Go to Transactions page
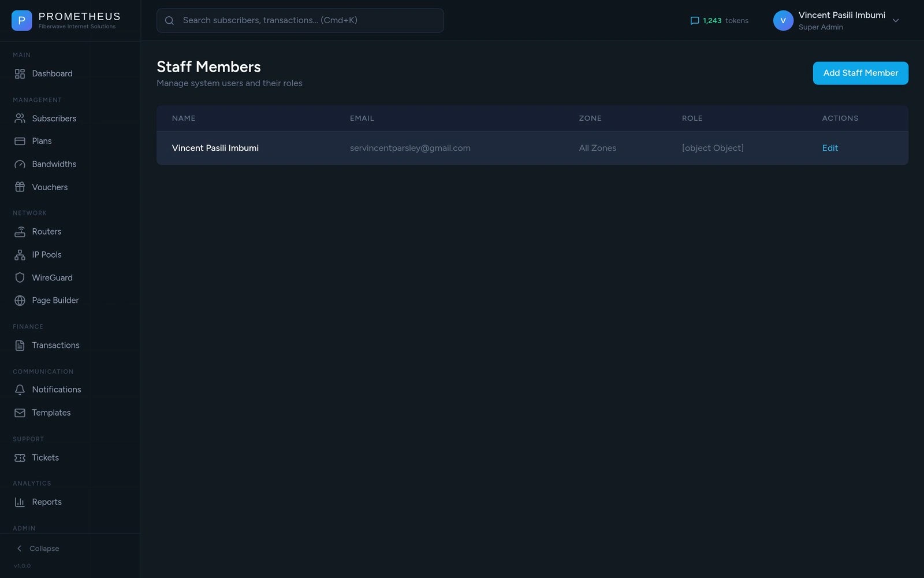The width and height of the screenshot is (924, 578). (55, 345)
